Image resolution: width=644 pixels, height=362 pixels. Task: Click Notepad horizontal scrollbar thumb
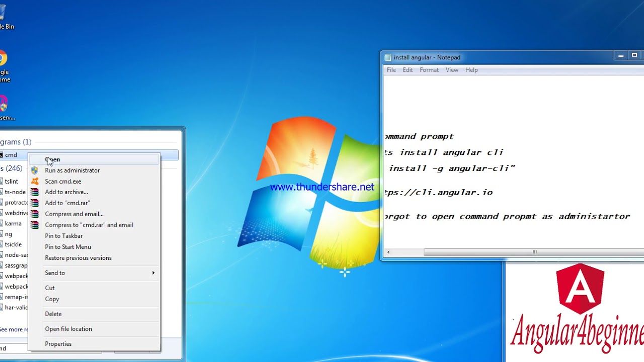click(534, 252)
